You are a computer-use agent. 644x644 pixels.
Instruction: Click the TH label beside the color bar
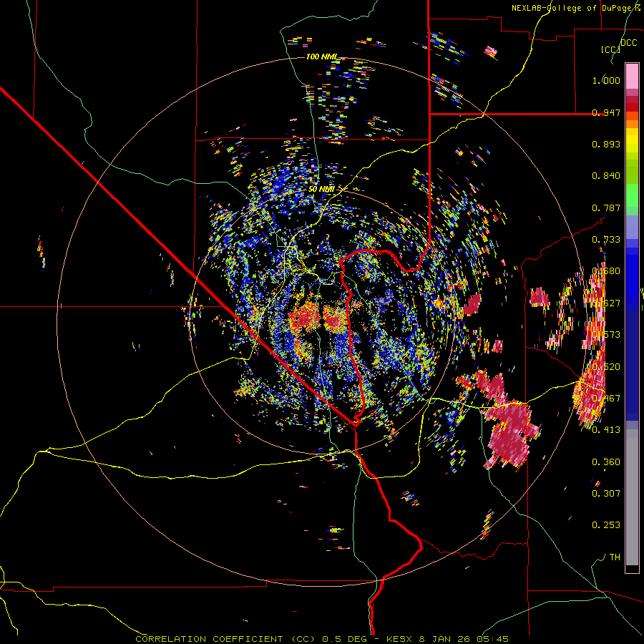(x=615, y=557)
